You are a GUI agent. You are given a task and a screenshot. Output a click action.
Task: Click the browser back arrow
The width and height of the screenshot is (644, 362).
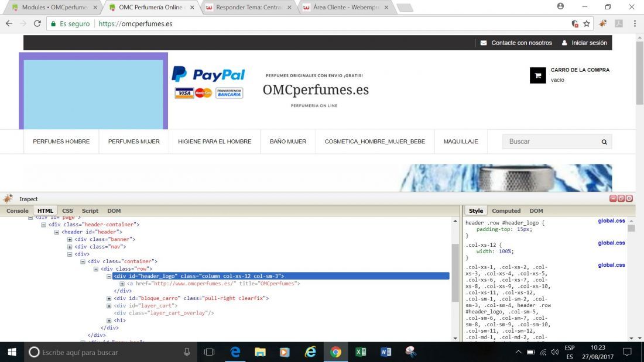pyautogui.click(x=9, y=23)
